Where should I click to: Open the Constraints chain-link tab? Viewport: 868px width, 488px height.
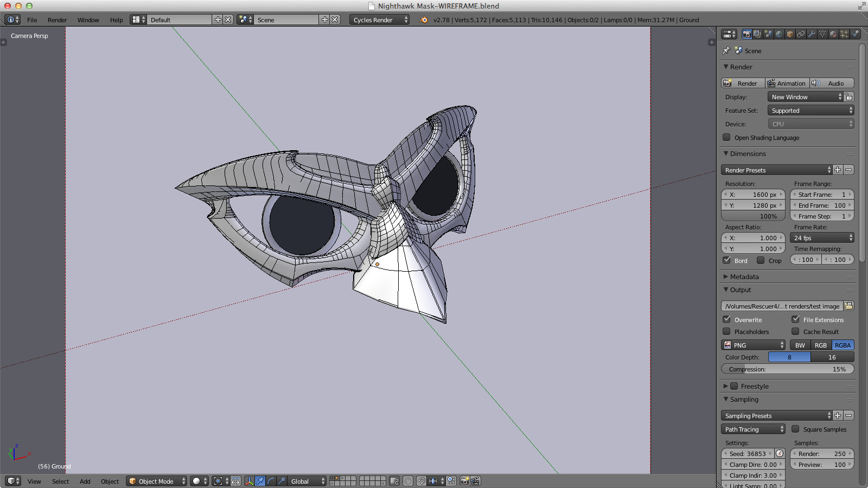(x=801, y=34)
